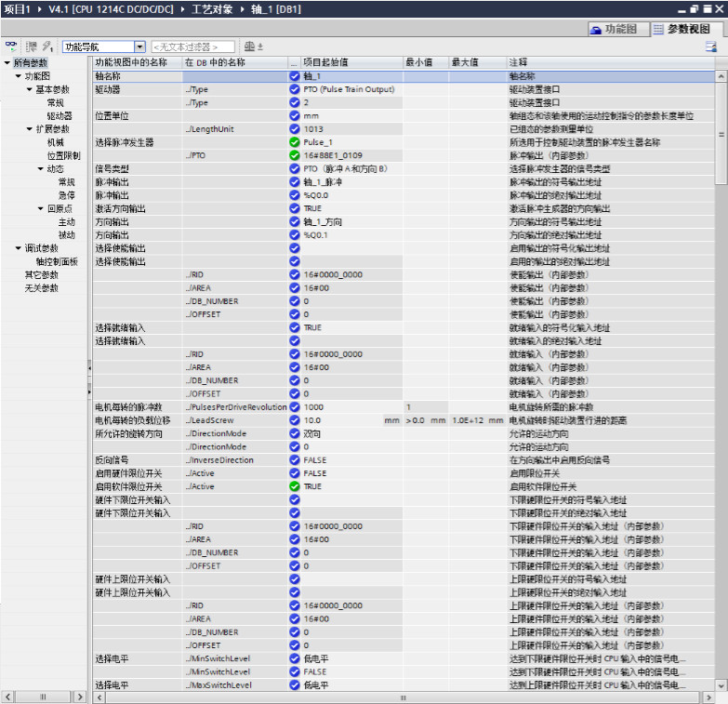Collapse the 回原点 tree node

[x=40, y=208]
